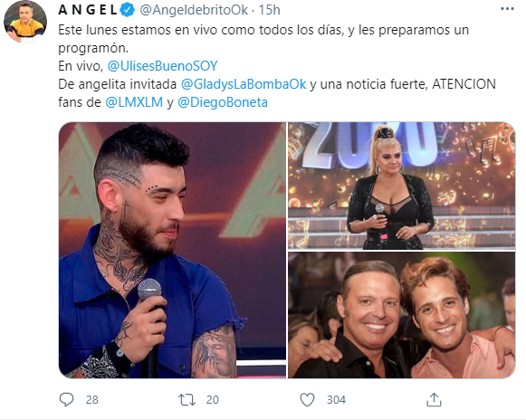Click the retweet arrows icon
The image size is (526, 420).
pos(186,400)
